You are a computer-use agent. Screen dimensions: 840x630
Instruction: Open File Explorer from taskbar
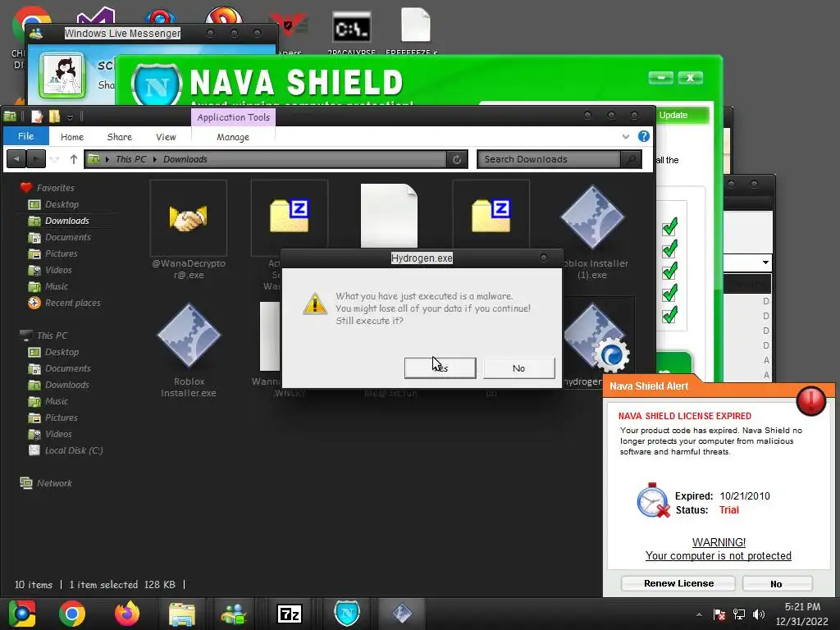[x=182, y=614]
